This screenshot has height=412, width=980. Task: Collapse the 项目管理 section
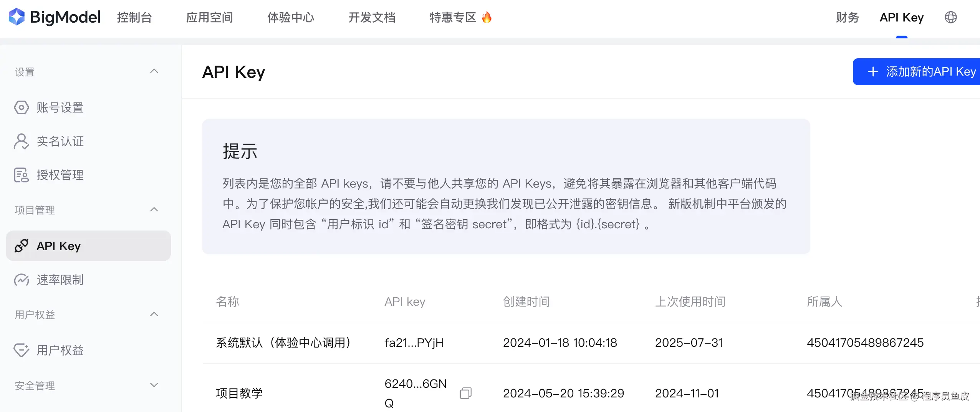[154, 209]
